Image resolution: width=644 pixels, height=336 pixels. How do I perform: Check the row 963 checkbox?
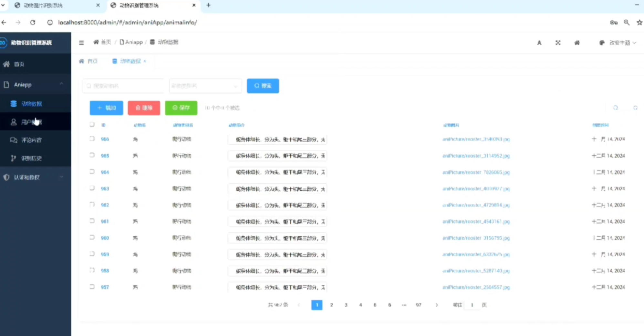[92, 188]
